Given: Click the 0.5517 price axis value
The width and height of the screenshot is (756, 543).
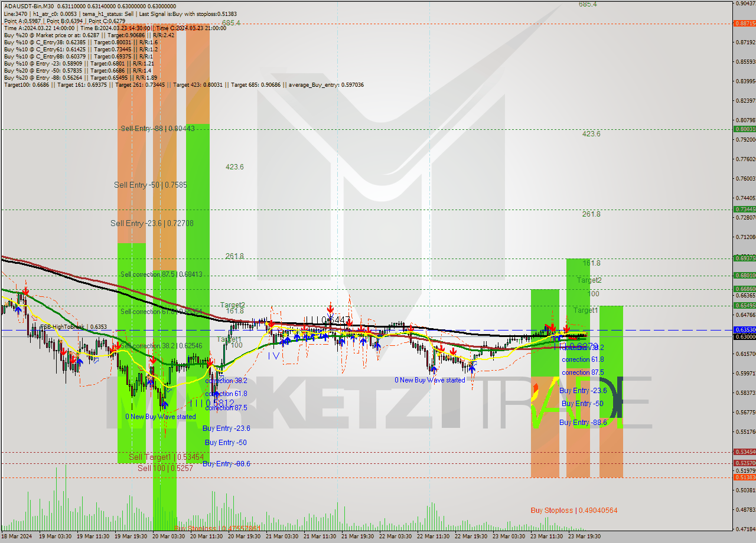Looking at the screenshot, I should tap(745, 432).
